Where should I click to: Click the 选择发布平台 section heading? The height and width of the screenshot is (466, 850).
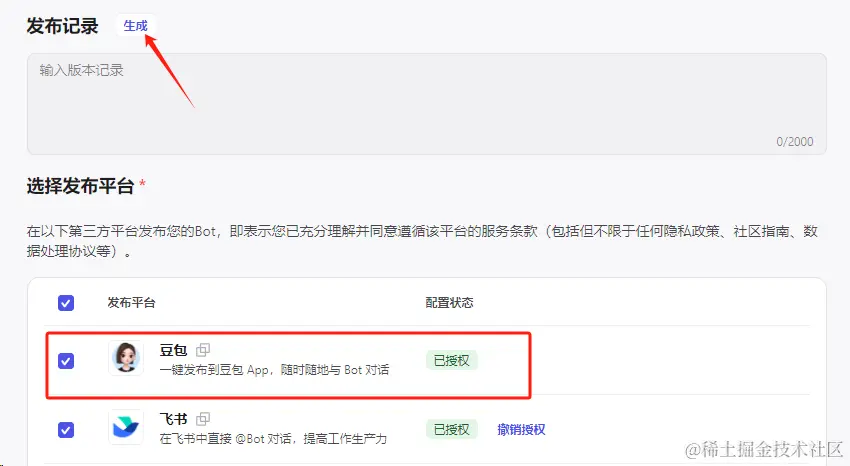point(80,186)
